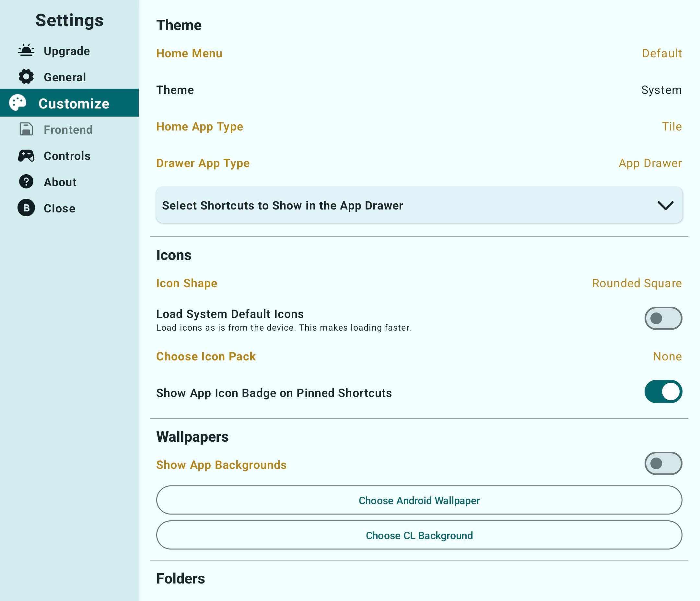
Task: Open the Home Menu setting label
Action: (189, 53)
